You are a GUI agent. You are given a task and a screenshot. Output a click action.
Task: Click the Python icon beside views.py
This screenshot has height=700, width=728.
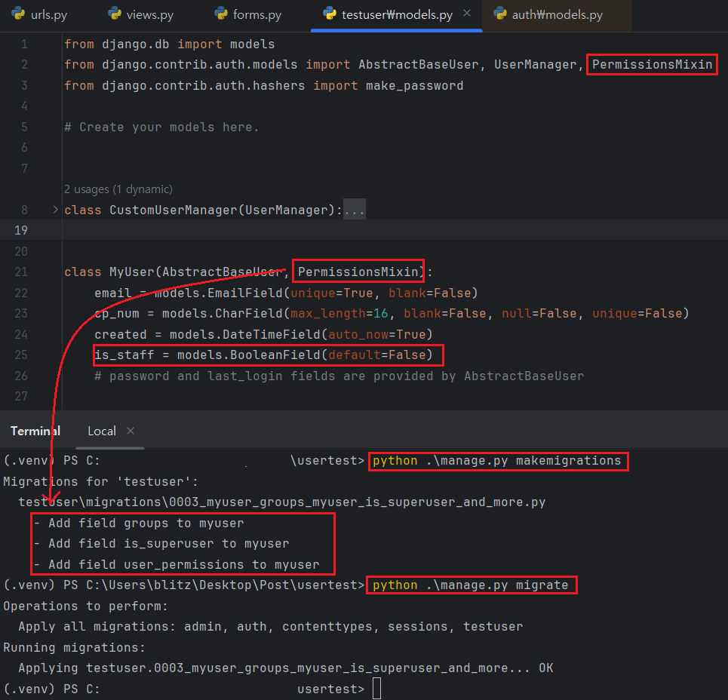[x=115, y=14]
